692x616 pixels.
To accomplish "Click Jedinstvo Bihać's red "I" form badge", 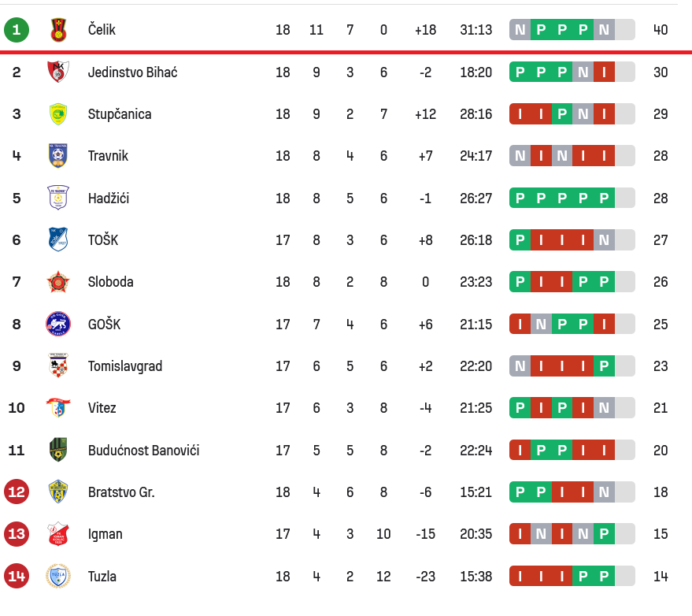I will (604, 72).
